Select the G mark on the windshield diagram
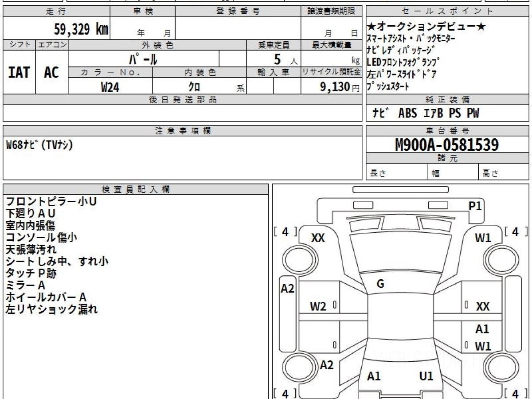532x399 pixels. coord(380,285)
